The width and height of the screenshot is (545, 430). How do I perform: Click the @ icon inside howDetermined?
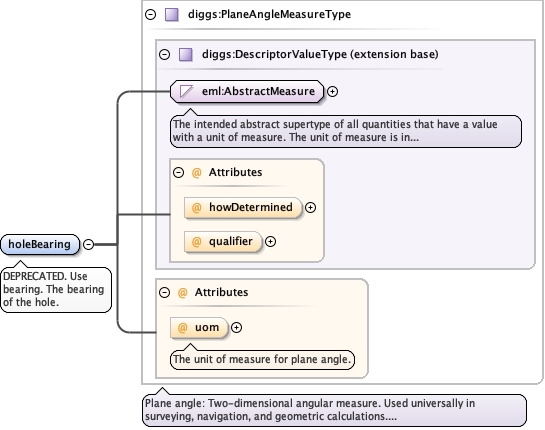point(196,208)
